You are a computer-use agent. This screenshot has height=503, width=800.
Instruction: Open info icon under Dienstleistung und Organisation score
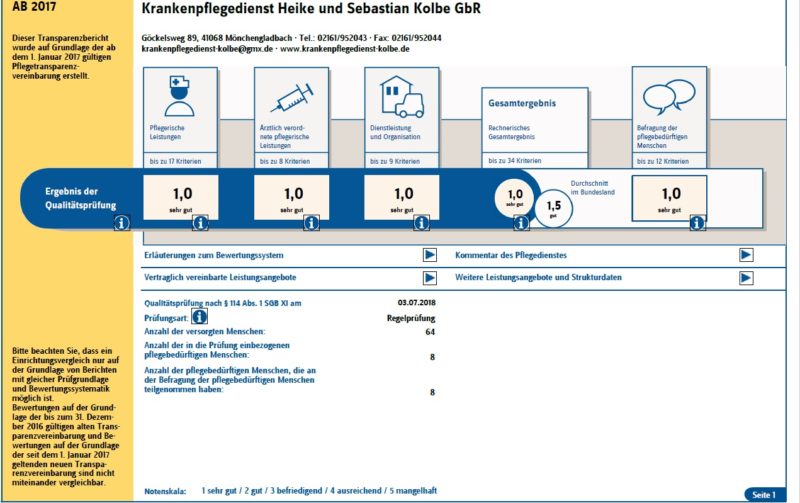tap(421, 223)
